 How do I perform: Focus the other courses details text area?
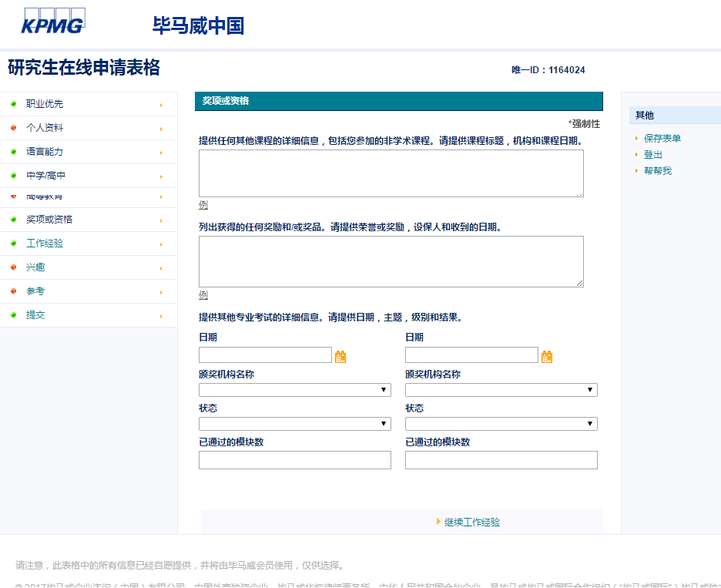pyautogui.click(x=391, y=173)
